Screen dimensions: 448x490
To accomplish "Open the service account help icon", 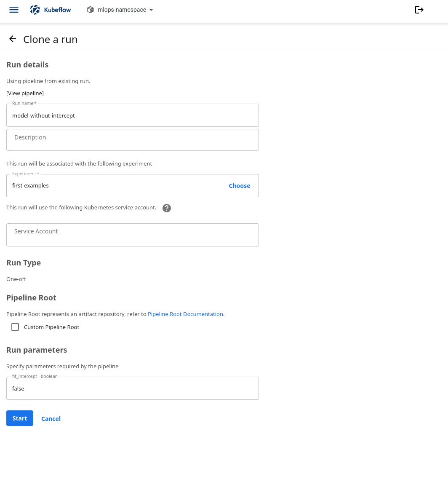I will 167,208.
